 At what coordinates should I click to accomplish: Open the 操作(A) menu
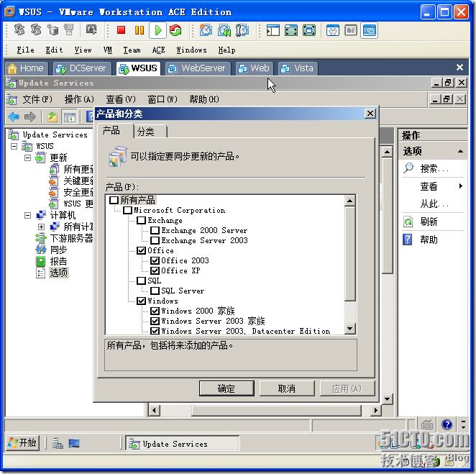tap(79, 99)
